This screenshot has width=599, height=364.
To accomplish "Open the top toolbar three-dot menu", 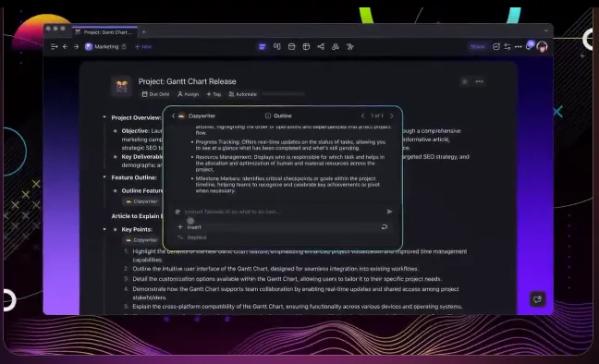I will (518, 46).
